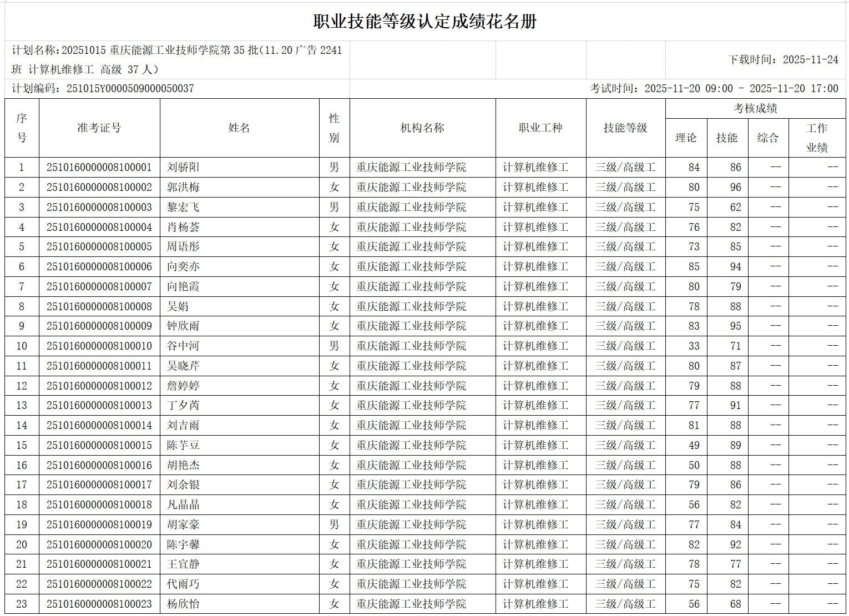Image resolution: width=849 pixels, height=616 pixels.
Task: Click the 考试时间 date range text
Action: [x=714, y=89]
